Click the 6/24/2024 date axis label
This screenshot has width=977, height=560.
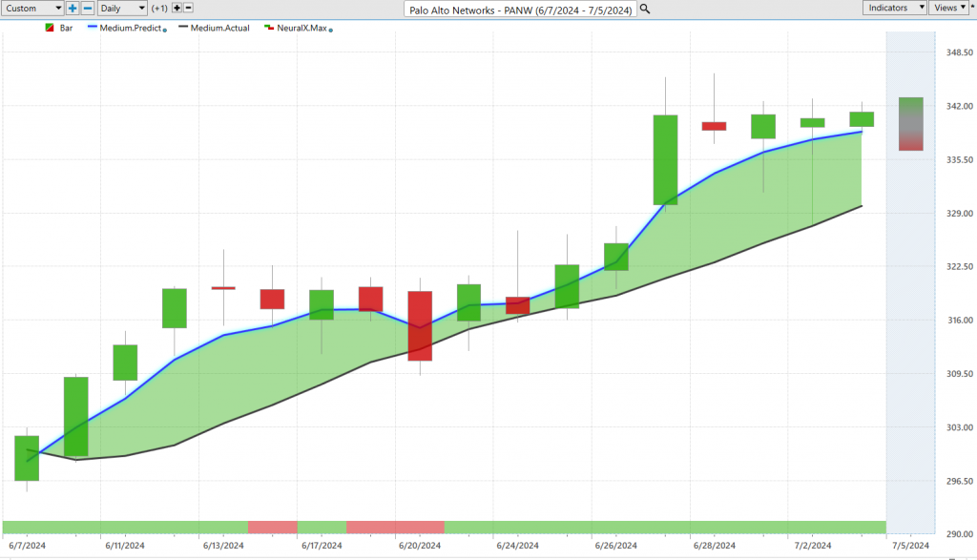point(518,545)
